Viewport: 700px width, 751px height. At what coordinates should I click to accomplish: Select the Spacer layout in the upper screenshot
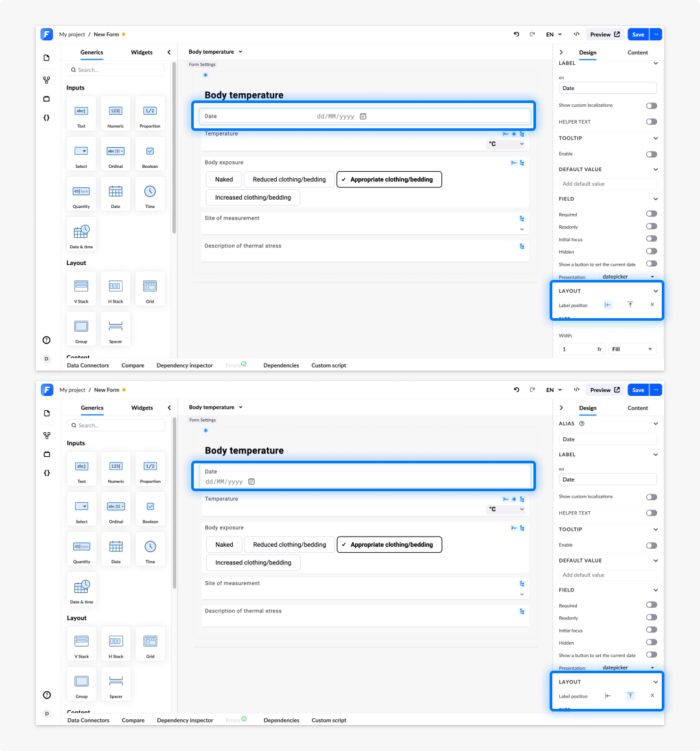click(x=115, y=330)
